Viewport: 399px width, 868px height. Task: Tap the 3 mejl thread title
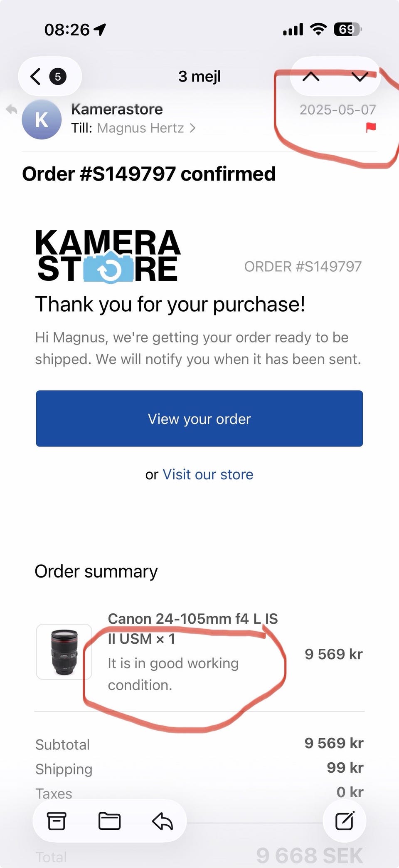click(199, 77)
